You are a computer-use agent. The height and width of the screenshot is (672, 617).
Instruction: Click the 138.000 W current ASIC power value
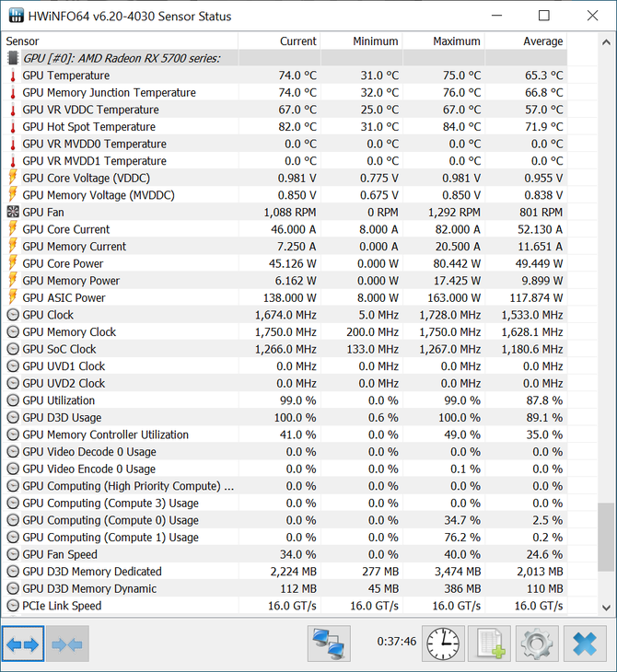(289, 297)
